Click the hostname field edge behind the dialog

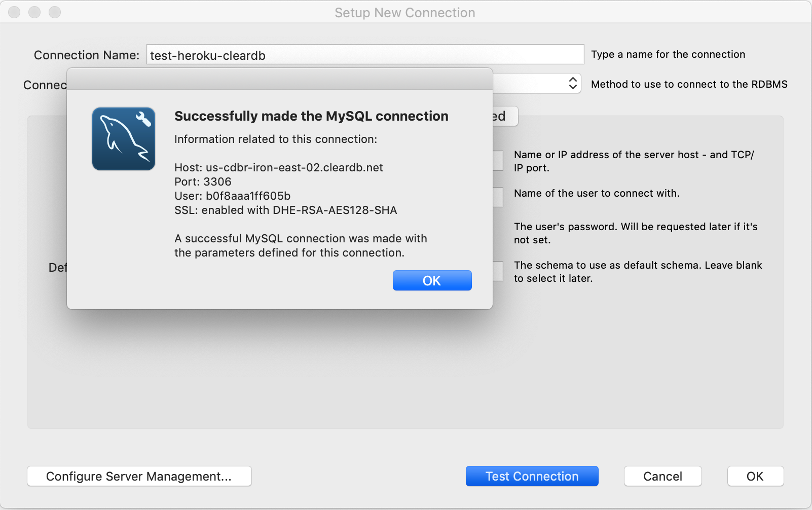pos(499,161)
